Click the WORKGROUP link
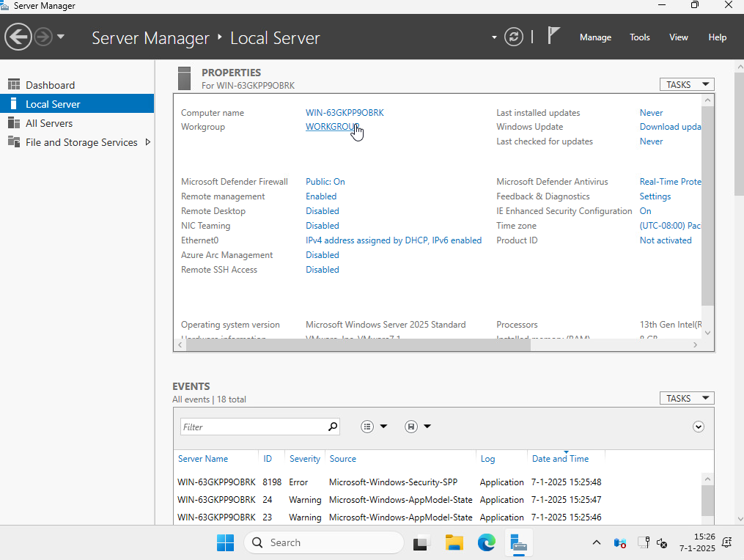Image resolution: width=744 pixels, height=560 pixels. point(332,127)
